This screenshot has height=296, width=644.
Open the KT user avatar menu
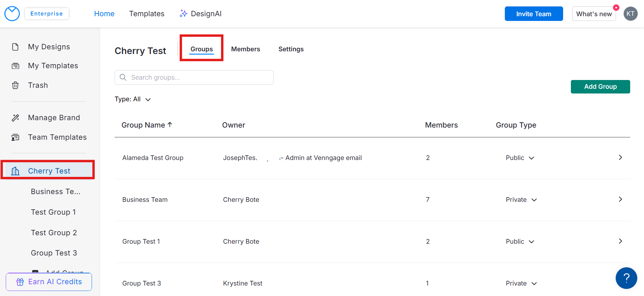pos(630,14)
